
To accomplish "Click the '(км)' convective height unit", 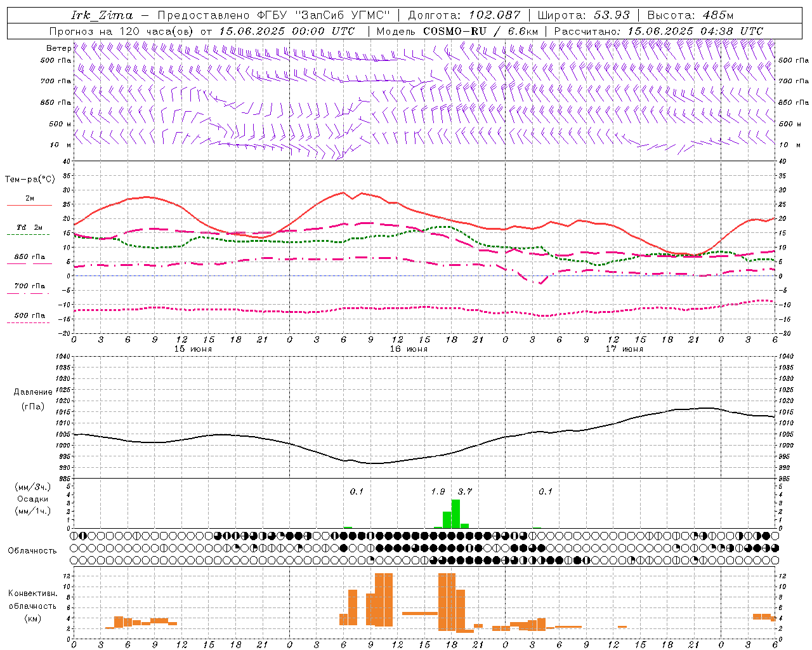I will point(33,618).
